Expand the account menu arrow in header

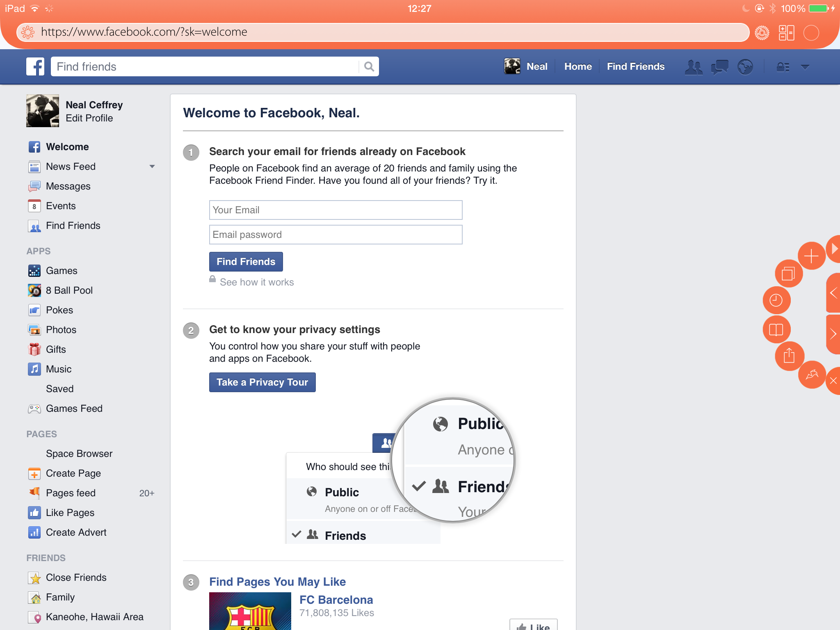point(805,67)
